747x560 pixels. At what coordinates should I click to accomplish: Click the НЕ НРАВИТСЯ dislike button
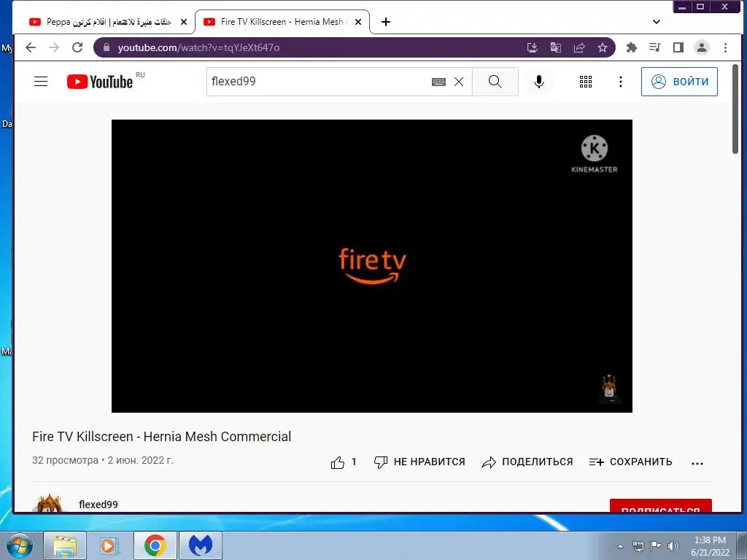[x=419, y=462]
